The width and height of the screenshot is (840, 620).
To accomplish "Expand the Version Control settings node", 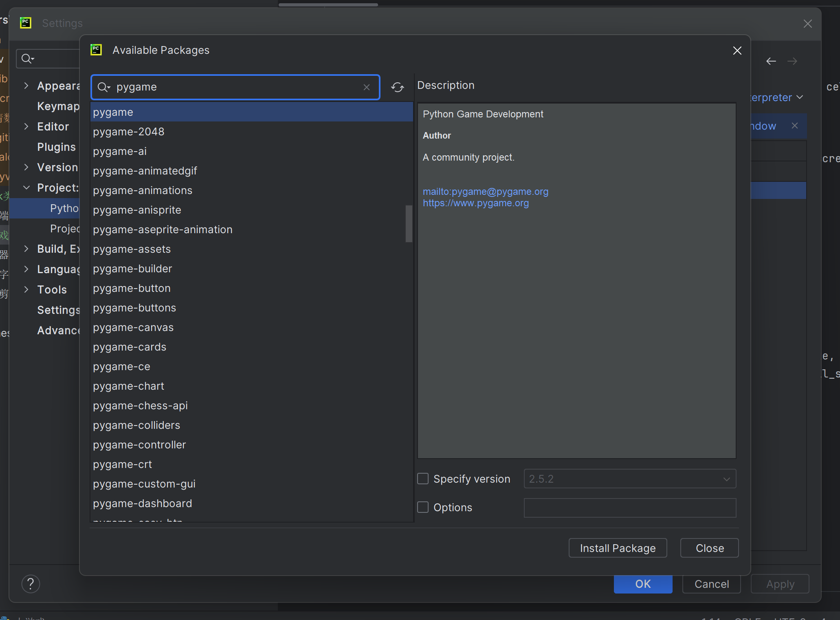I will (26, 167).
